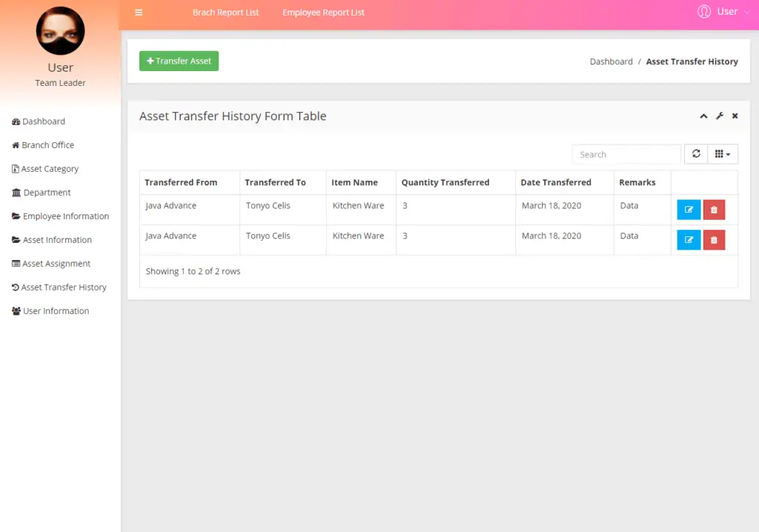Open the Asset Transfer History page
Viewport: 759px width, 532px height.
60,287
